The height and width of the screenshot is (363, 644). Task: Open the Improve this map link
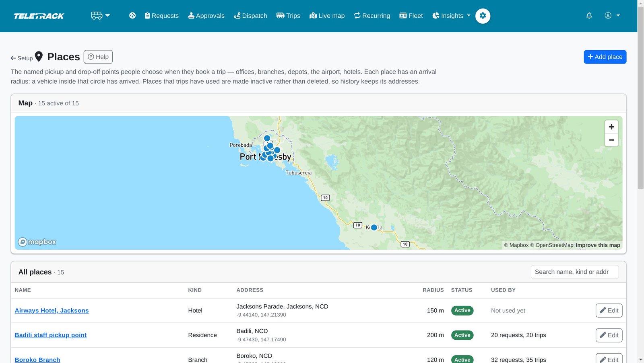598,245
